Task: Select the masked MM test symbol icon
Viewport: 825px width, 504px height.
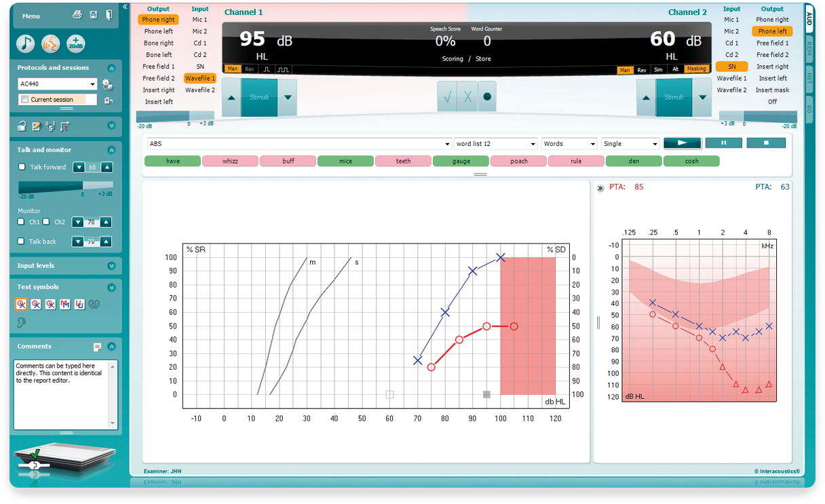Action: [x=65, y=304]
